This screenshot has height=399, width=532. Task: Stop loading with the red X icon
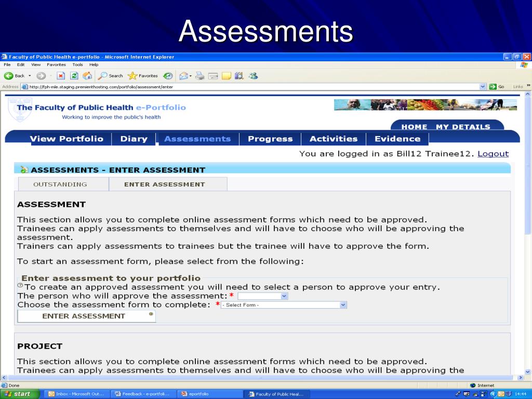(x=61, y=76)
